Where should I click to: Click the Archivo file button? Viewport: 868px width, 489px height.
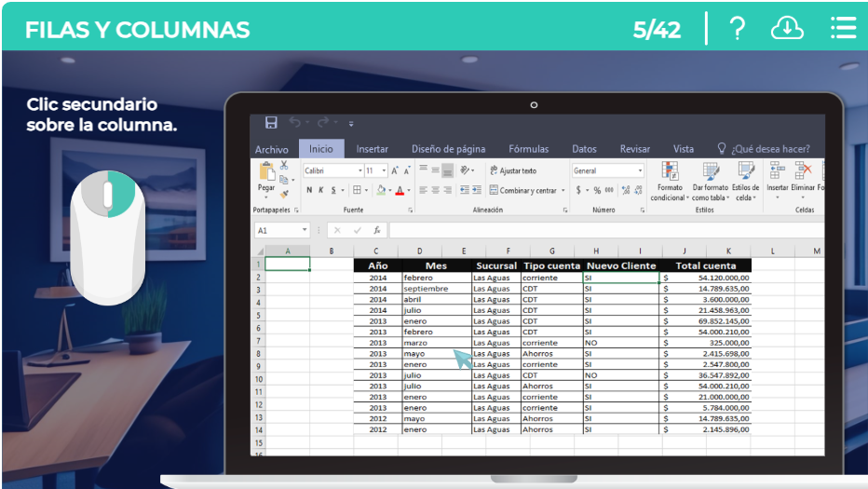272,149
